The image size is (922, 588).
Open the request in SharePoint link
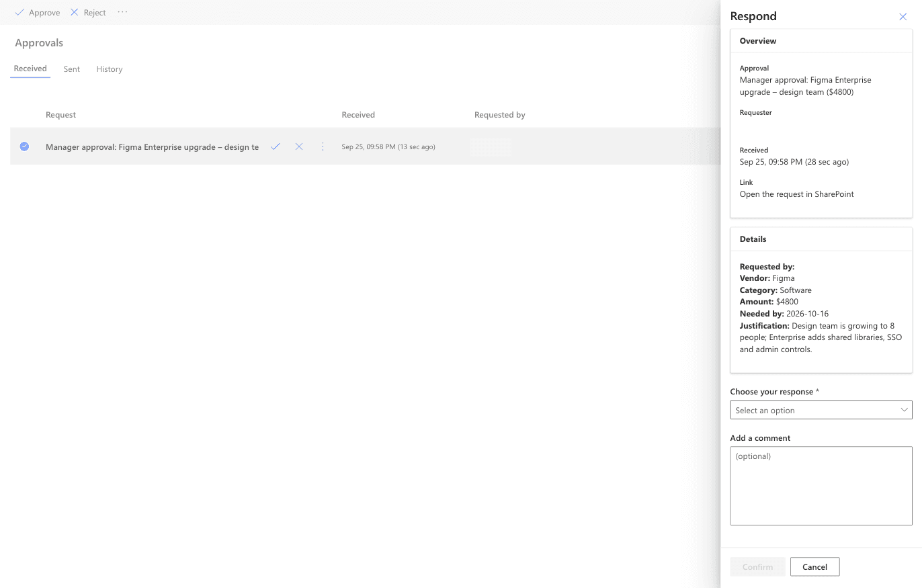pos(797,194)
